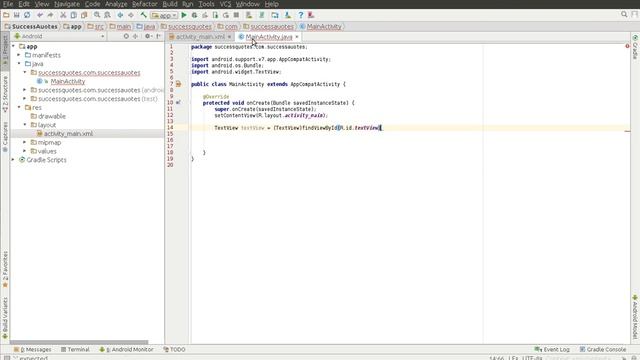Open the Android Monitor tool window
The image size is (640, 360).
(127, 349)
